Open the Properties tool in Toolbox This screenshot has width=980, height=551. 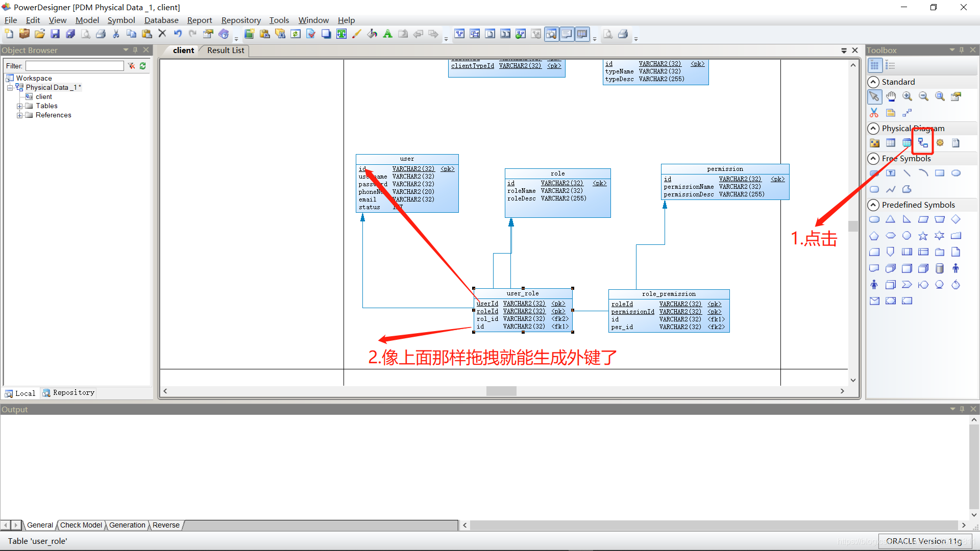[x=956, y=96]
